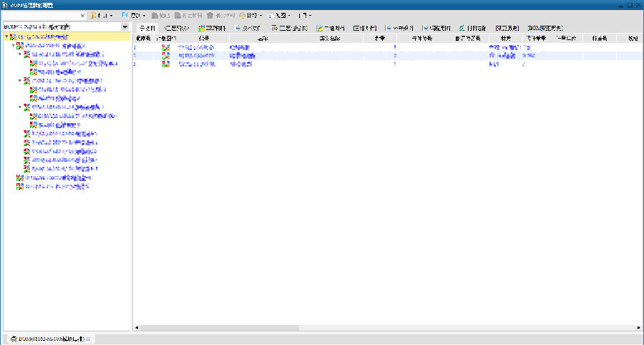
Task: Click the right arrow of the horizontal scrollbar
Action: [x=639, y=328]
